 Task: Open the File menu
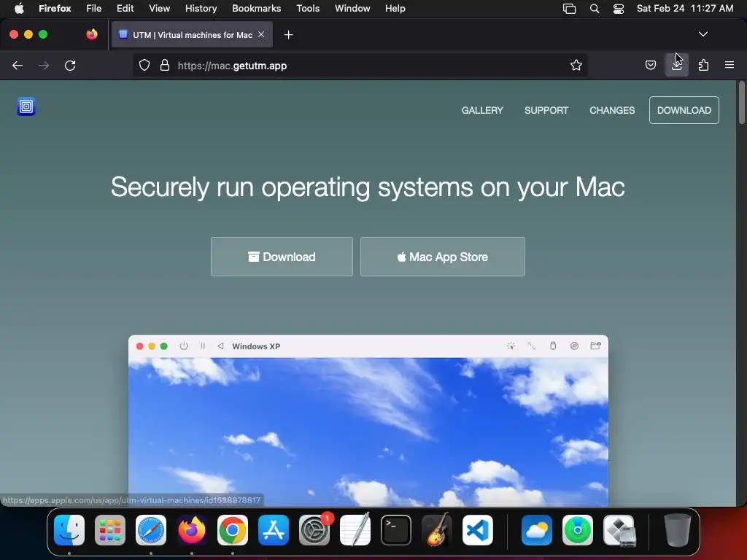click(94, 8)
